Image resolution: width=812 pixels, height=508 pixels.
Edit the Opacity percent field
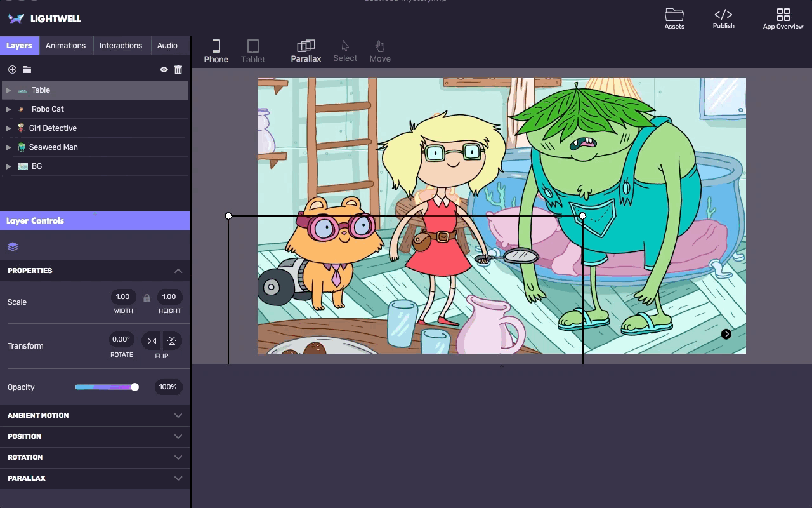(168, 387)
